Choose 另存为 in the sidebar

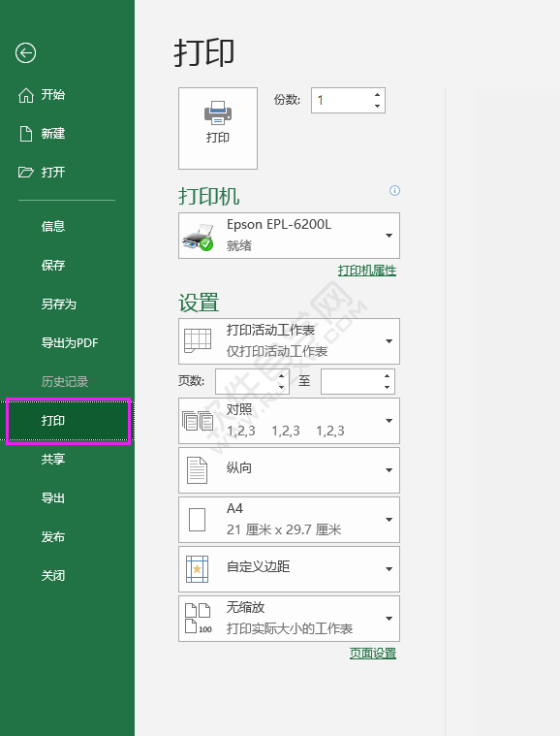point(59,304)
